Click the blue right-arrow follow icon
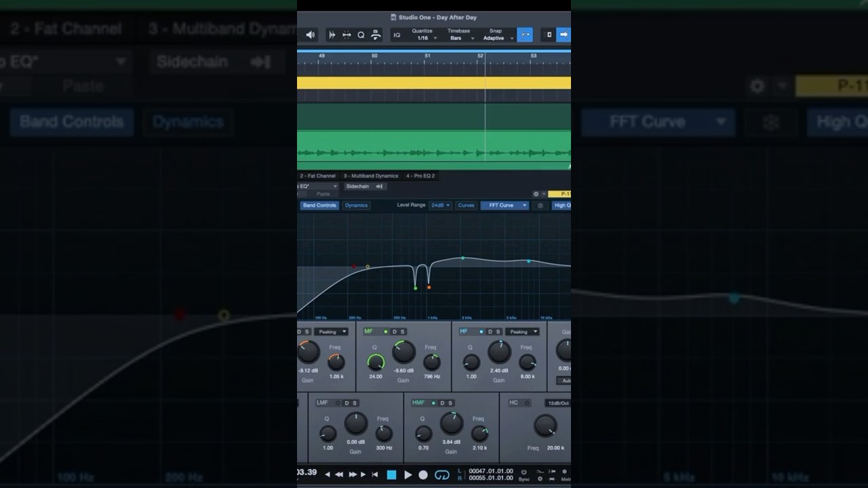Image resolution: width=868 pixels, height=488 pixels. [x=564, y=35]
